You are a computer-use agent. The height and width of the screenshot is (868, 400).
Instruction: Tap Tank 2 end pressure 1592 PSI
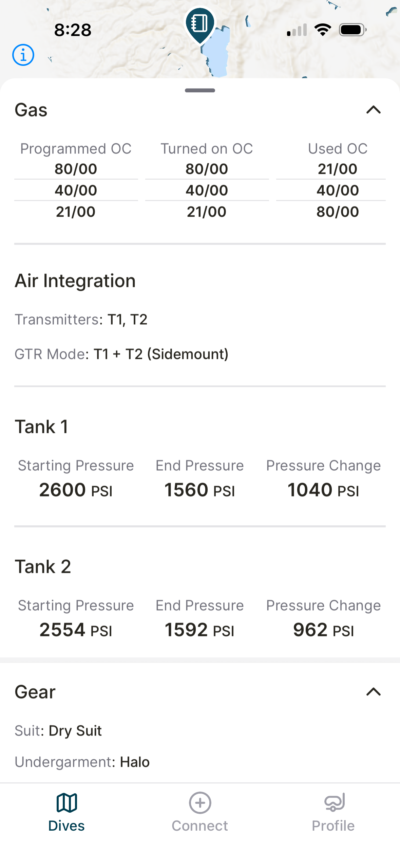[199, 630]
